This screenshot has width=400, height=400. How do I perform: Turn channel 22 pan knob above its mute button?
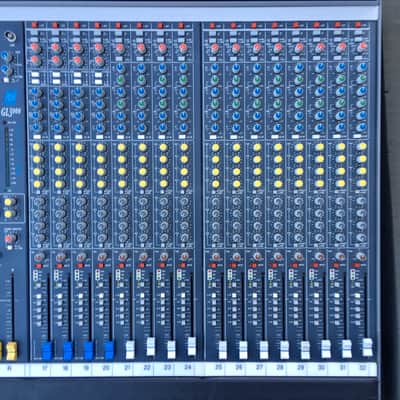point(143,256)
